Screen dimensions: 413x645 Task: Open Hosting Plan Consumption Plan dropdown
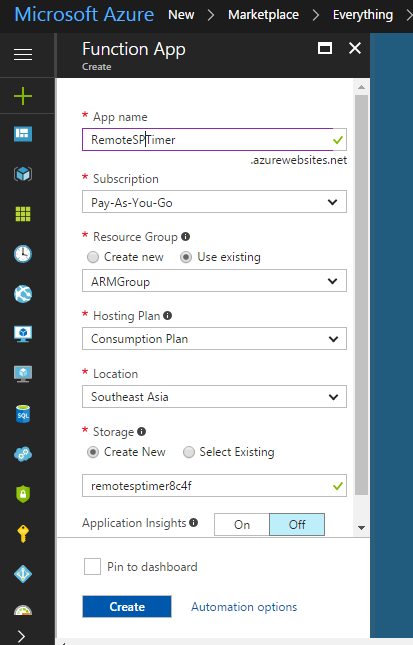(214, 339)
